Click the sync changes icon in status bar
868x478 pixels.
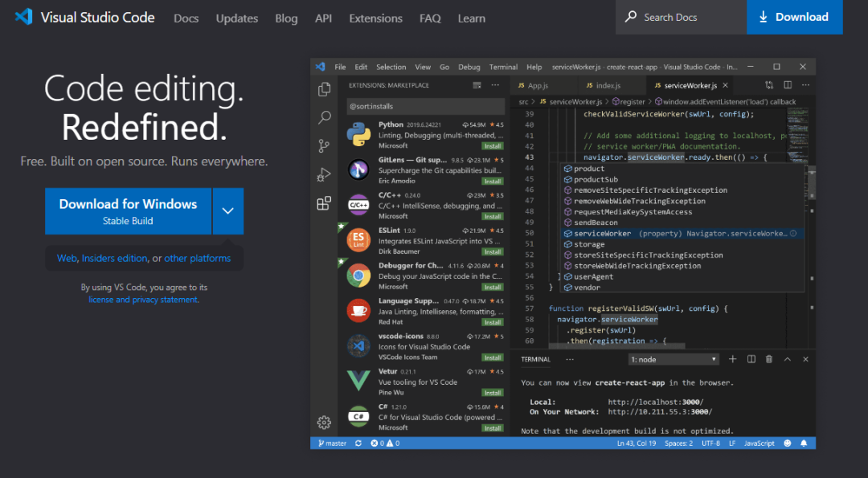[x=358, y=443]
